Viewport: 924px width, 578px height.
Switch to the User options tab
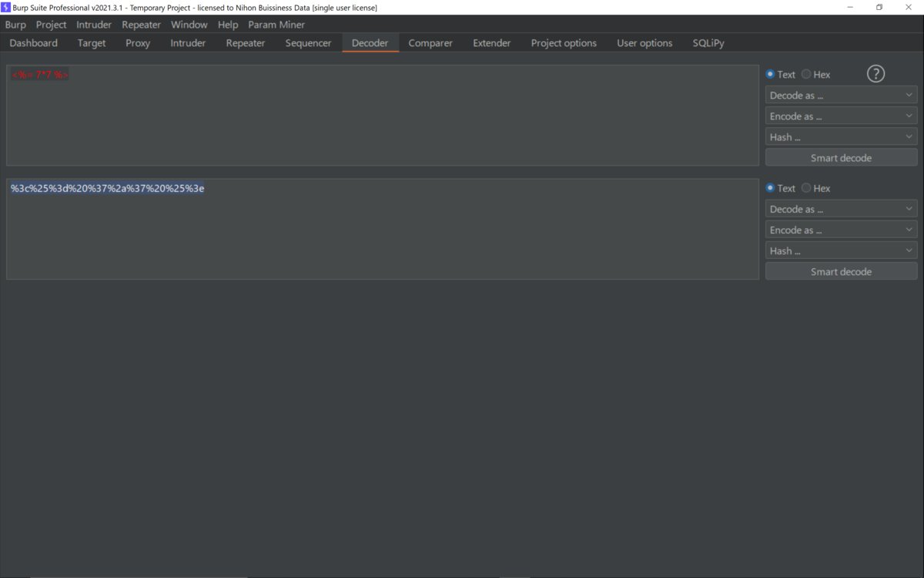coord(644,43)
